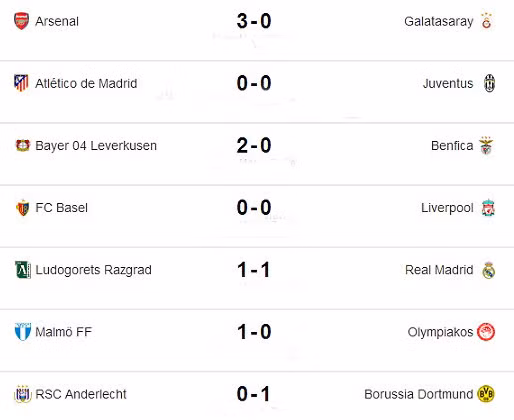Click the Real Madrid crest

pos(489,270)
